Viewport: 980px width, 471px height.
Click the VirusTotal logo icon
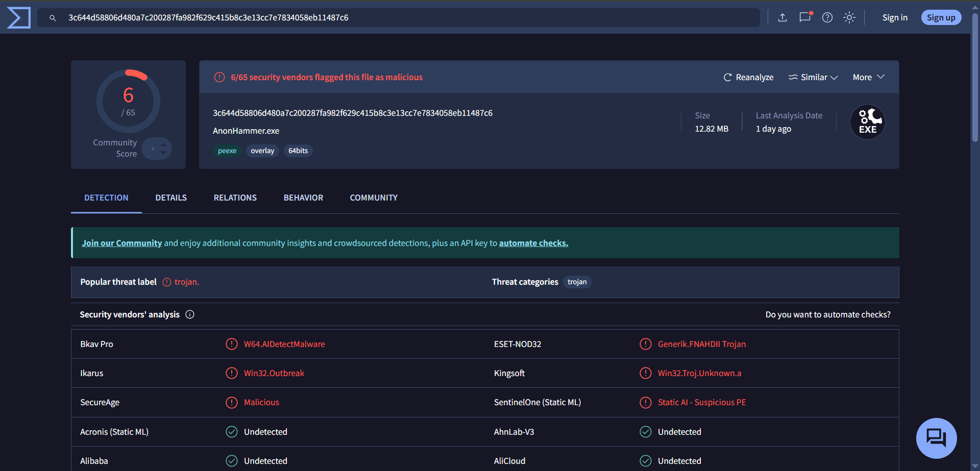click(19, 18)
